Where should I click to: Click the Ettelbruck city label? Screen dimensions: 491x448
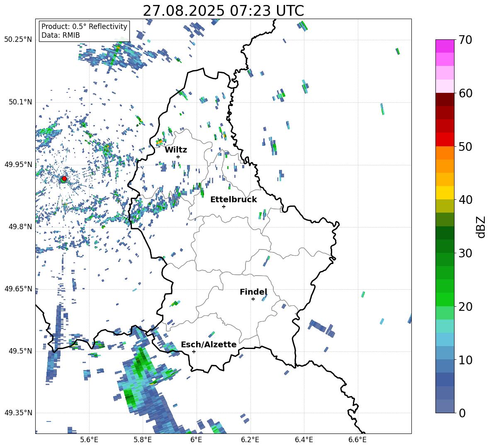[x=233, y=200]
